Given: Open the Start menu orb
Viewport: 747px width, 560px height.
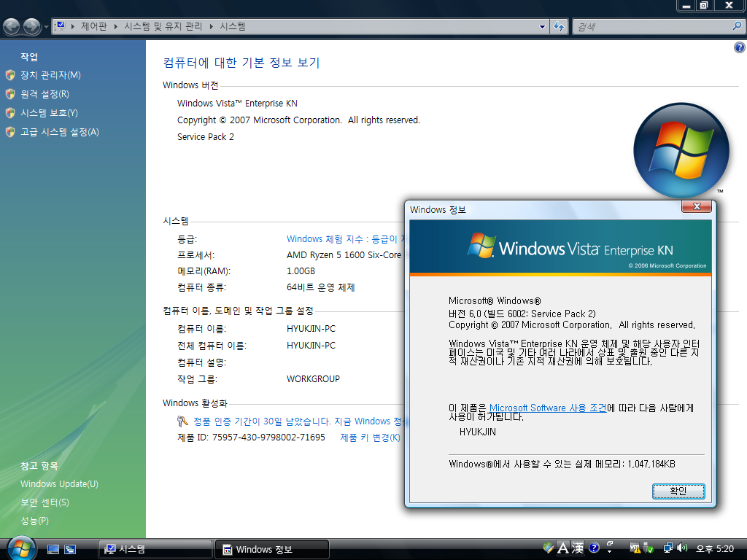Looking at the screenshot, I should tap(21, 548).
